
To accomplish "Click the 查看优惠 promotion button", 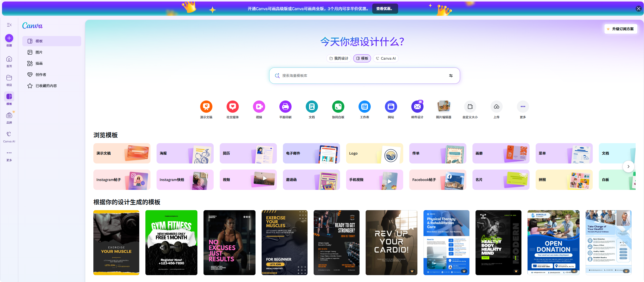I will pos(385,8).
